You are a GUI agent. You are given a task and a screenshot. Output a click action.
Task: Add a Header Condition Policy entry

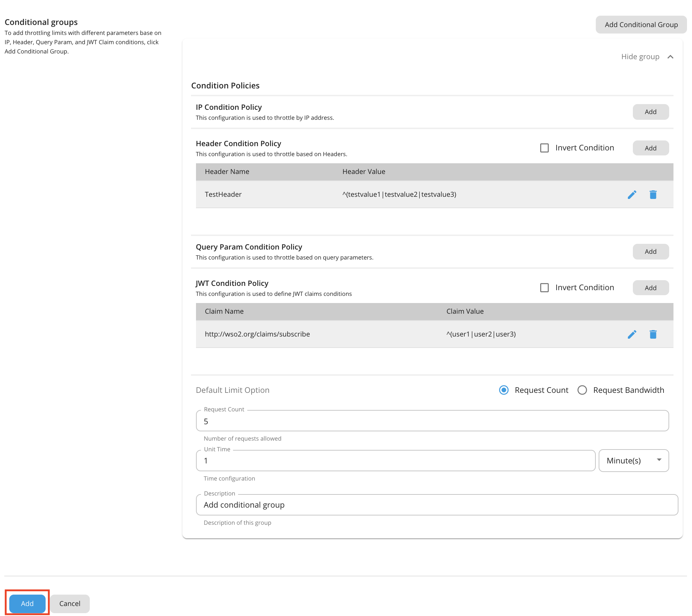(650, 148)
